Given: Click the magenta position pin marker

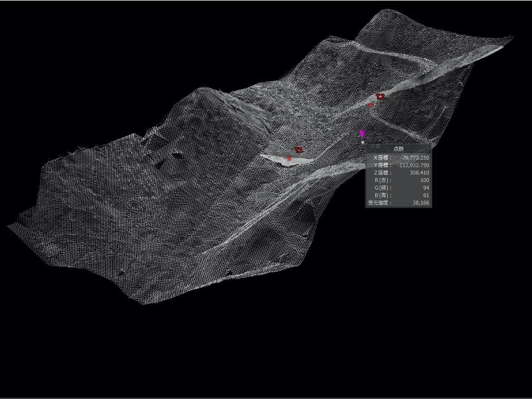Looking at the screenshot, I should (363, 134).
